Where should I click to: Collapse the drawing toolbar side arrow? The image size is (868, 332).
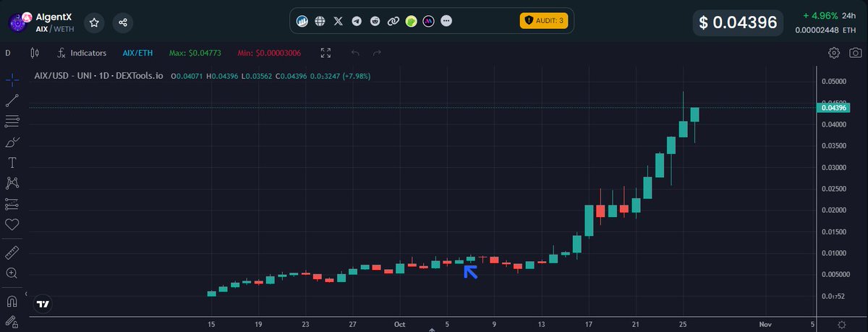pyautogui.click(x=27, y=295)
